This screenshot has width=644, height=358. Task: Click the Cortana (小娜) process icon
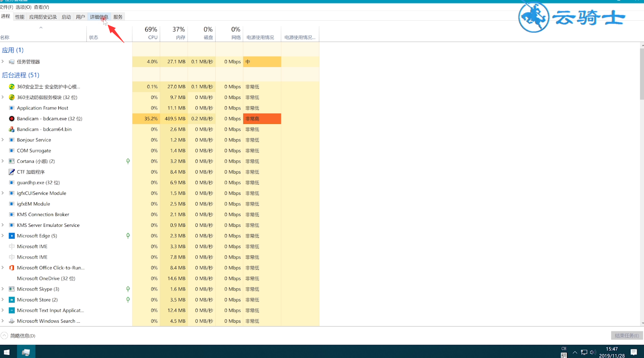[x=12, y=161]
